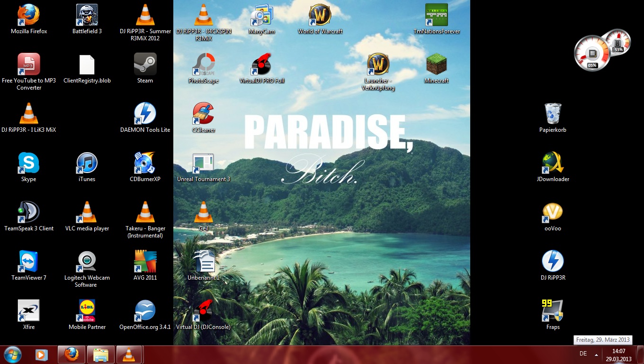
Task: Open Windows Explorer from the taskbar
Action: [100, 355]
